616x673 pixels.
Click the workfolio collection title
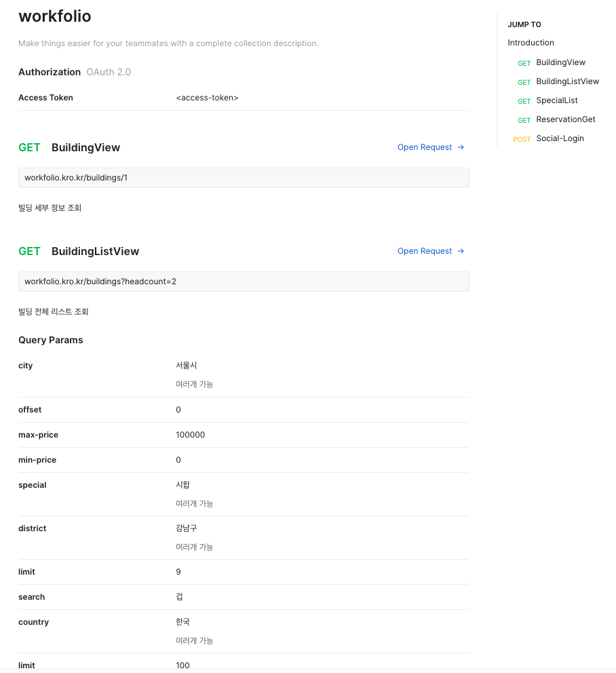pyautogui.click(x=54, y=16)
